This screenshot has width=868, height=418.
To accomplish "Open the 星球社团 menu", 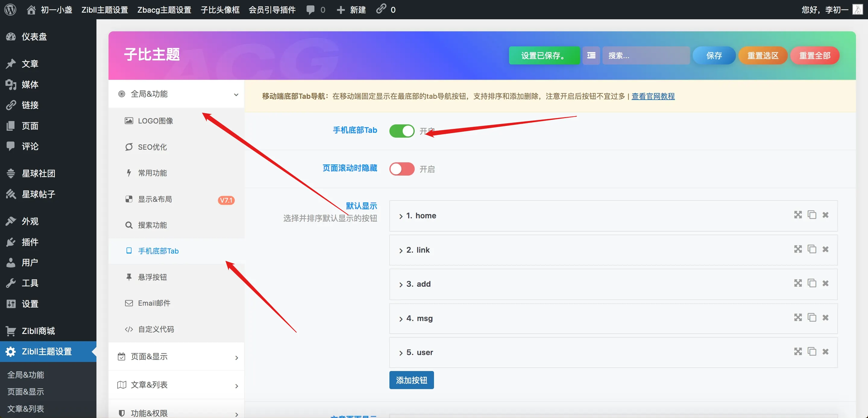I will tap(48, 173).
